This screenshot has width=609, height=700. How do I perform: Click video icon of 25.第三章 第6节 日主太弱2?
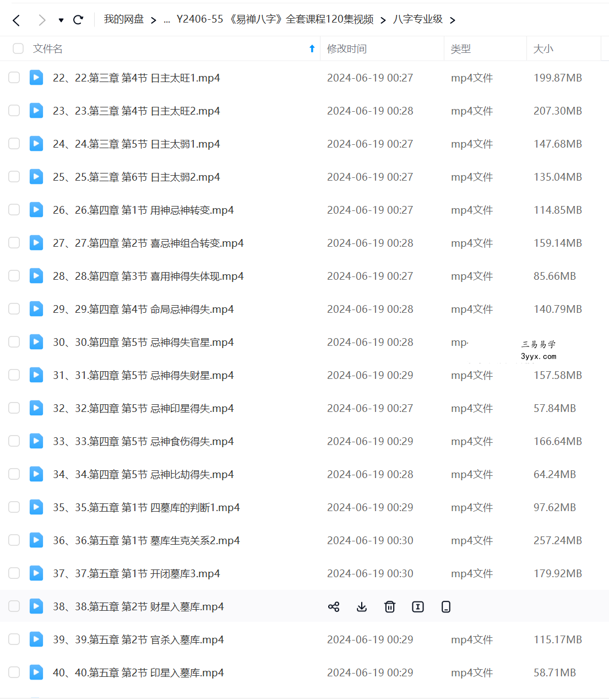pos(36,177)
